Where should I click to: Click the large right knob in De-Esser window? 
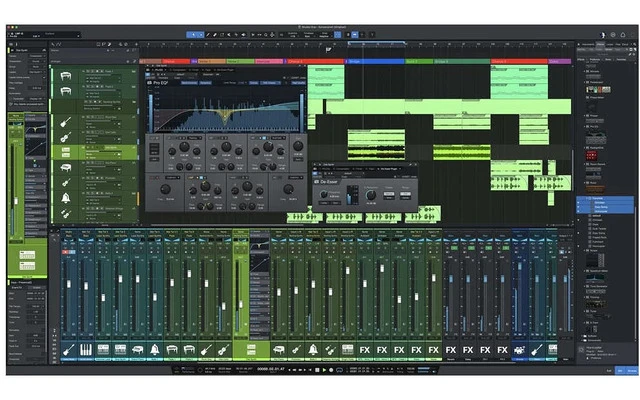click(371, 195)
